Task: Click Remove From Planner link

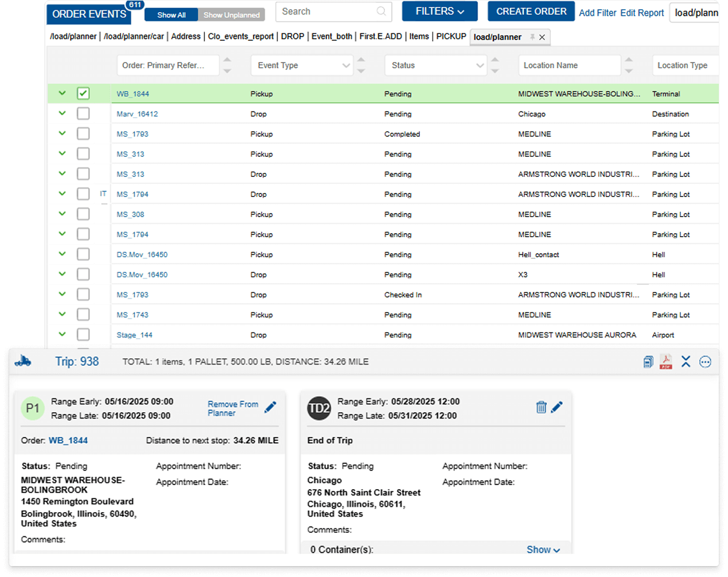Action: [x=232, y=408]
